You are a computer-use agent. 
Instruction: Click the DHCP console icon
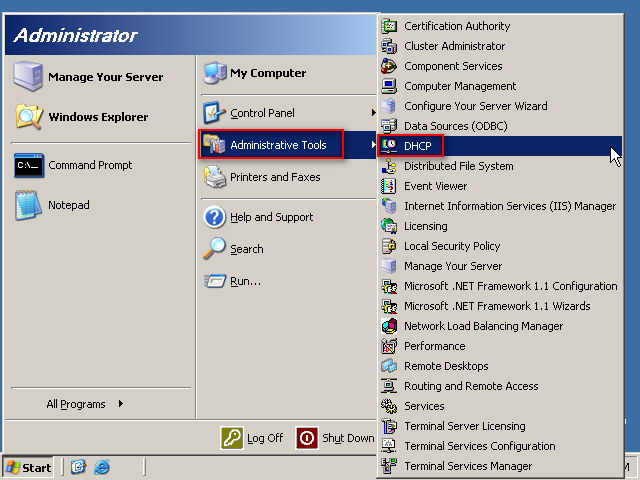click(389, 146)
